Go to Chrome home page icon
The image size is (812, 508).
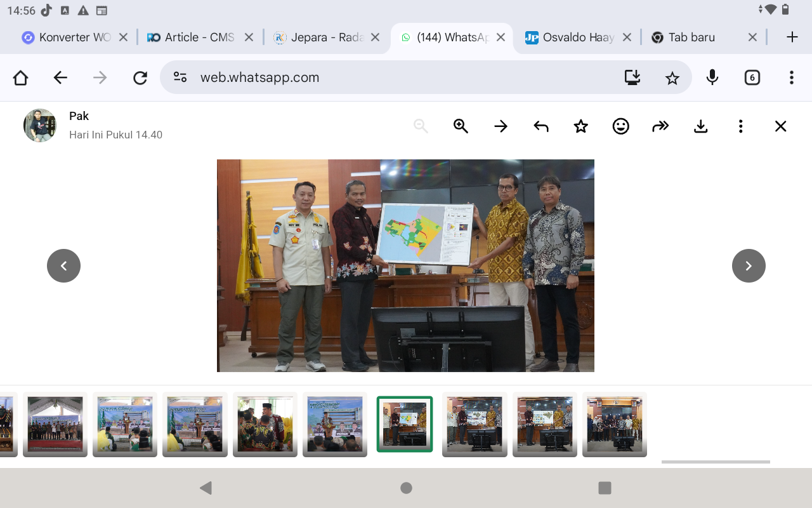(x=21, y=77)
